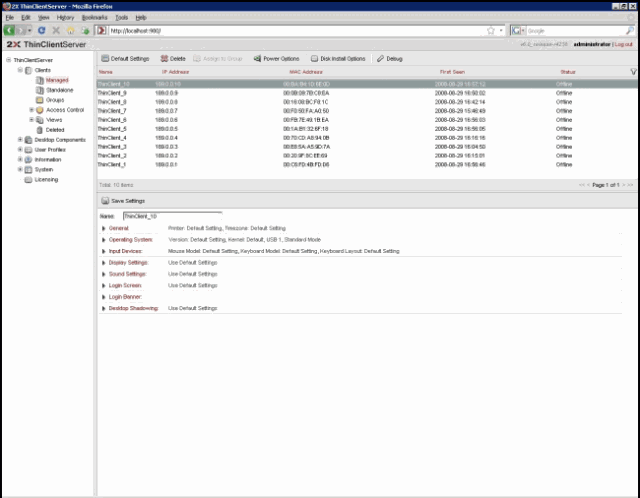Expand the General settings section

pos(104,228)
